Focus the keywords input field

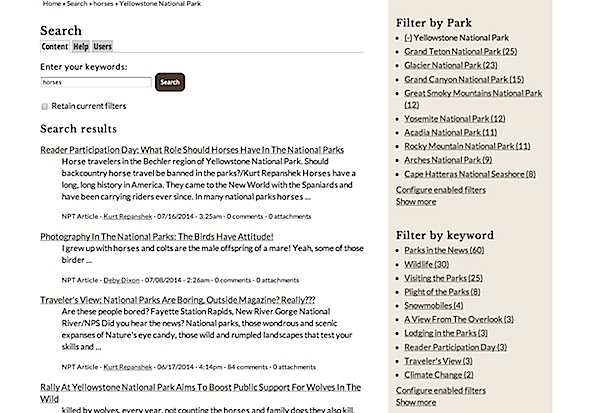[96, 82]
